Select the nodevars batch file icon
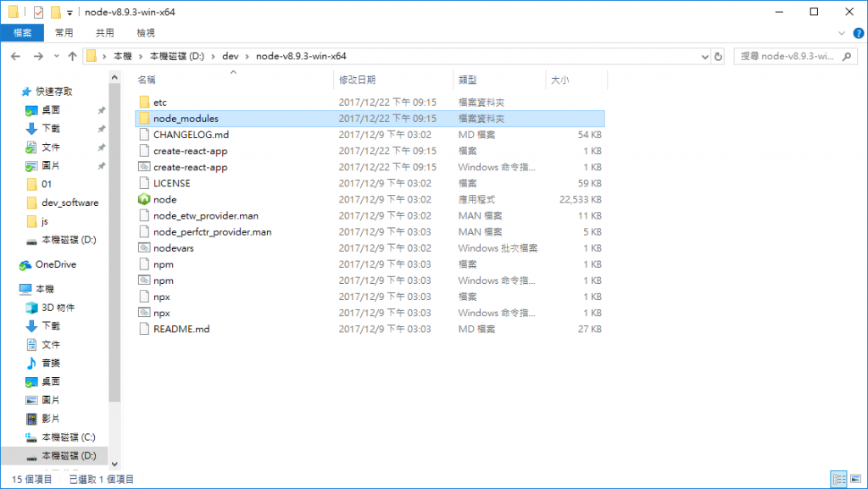Viewport: 868px width, 489px height. click(144, 247)
